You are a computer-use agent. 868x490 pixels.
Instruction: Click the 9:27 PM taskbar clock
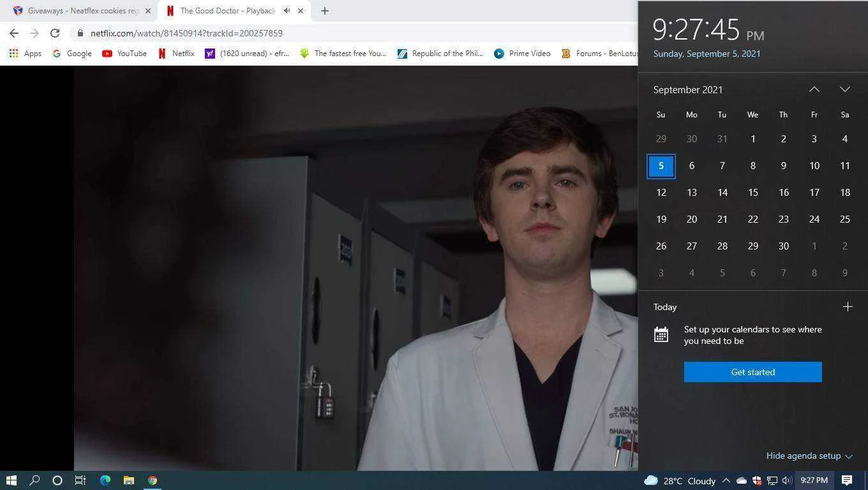pos(814,480)
